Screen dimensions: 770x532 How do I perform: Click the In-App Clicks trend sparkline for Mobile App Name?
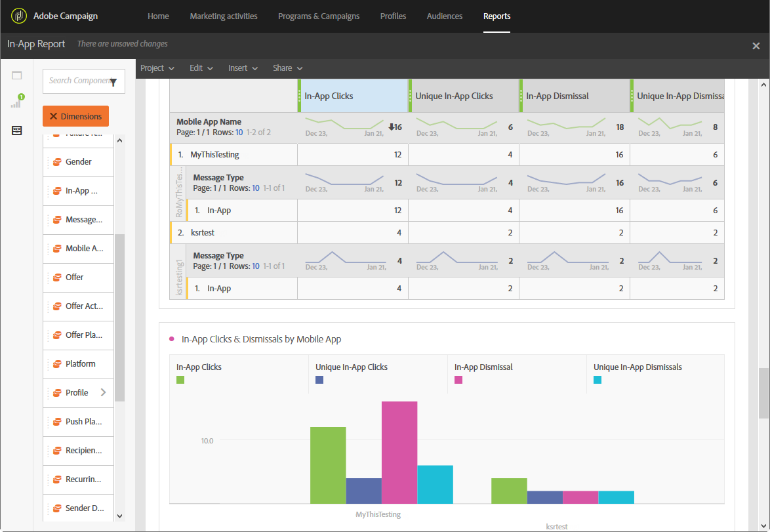[x=344, y=123]
